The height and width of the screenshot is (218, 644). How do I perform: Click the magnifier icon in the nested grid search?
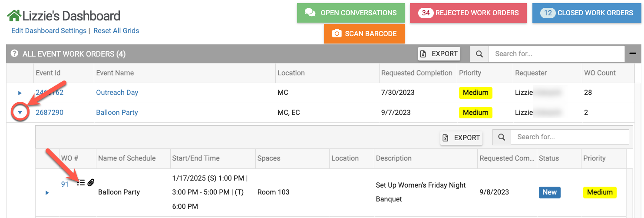(x=502, y=137)
